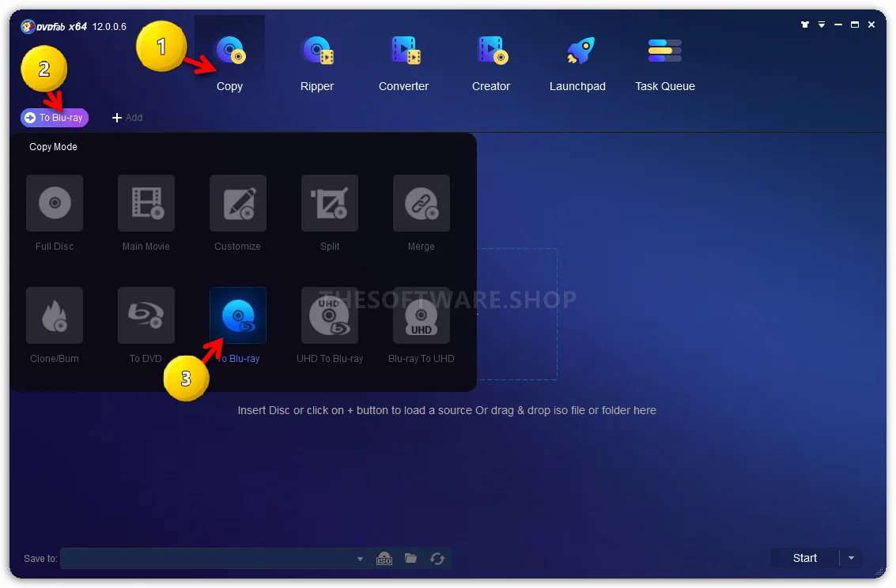Click the DVDFab logo icon
Screen dimensions: 896x588
pos(28,26)
